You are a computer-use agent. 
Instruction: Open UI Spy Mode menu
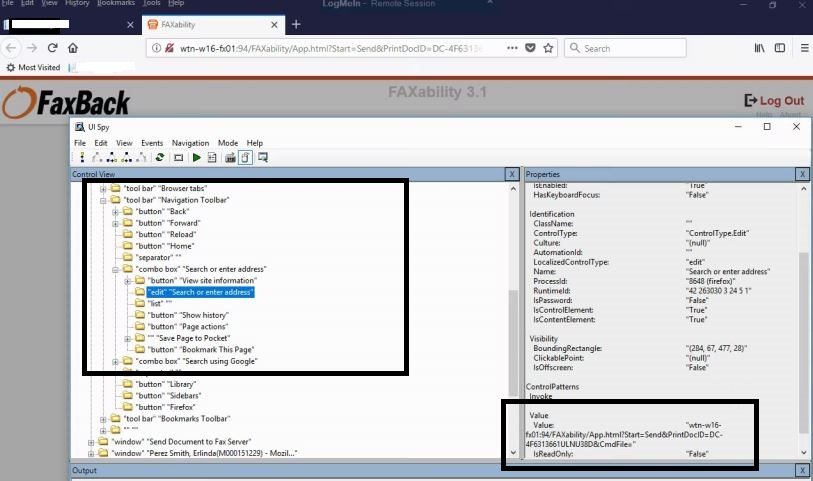228,143
